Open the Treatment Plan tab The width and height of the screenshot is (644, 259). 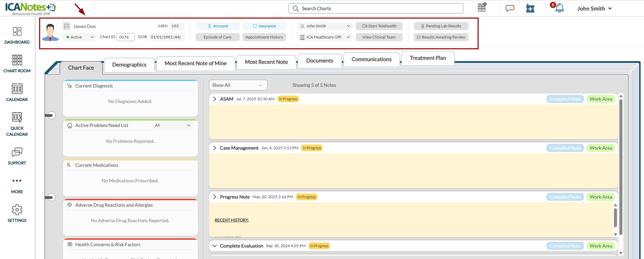coord(428,58)
